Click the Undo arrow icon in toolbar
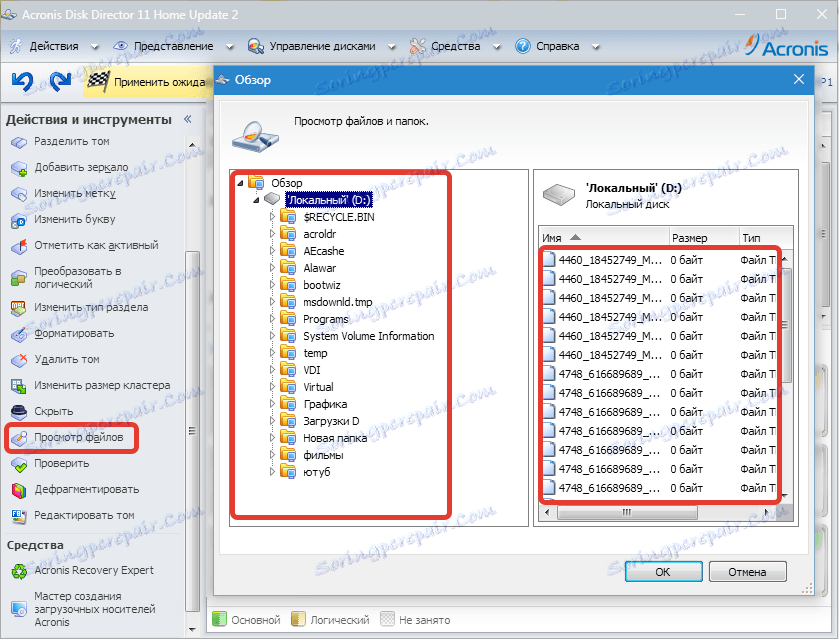Image resolution: width=839 pixels, height=639 pixels. click(23, 82)
